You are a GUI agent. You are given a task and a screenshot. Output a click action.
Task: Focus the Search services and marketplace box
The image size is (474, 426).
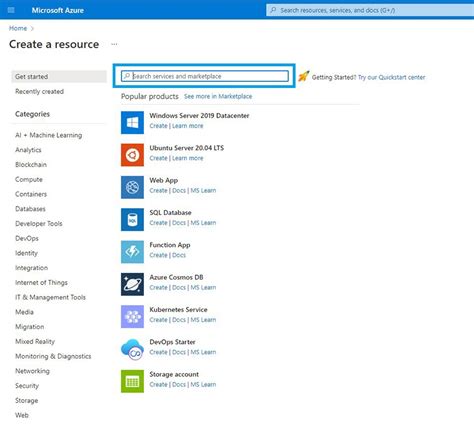coord(205,76)
